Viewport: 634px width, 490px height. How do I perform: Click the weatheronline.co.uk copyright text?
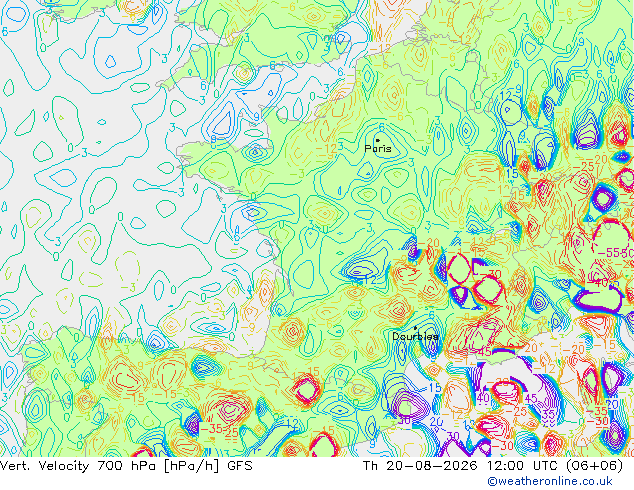550,481
